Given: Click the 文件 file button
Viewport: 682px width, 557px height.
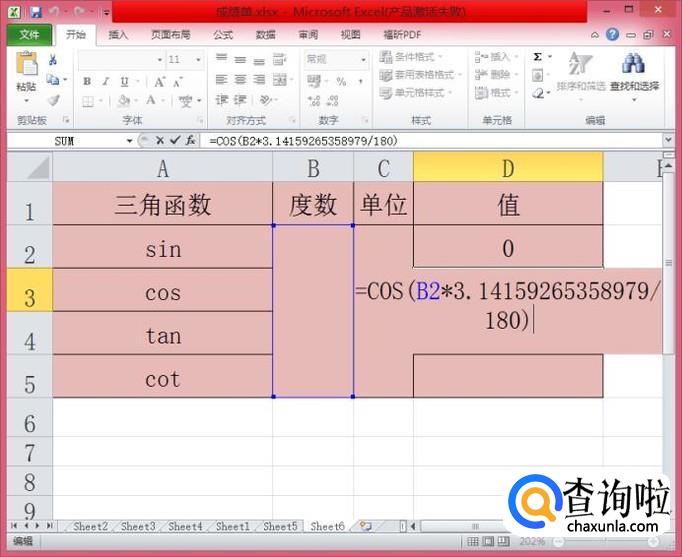Looking at the screenshot, I should [29, 34].
